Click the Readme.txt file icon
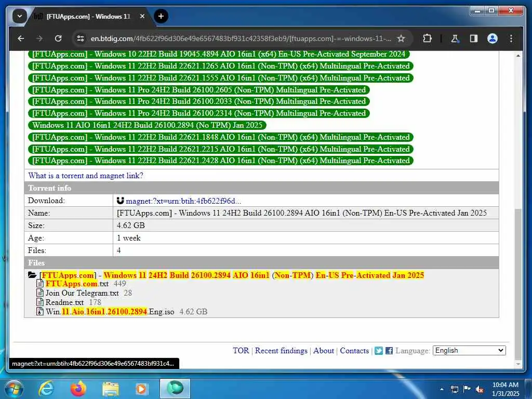 40,302
